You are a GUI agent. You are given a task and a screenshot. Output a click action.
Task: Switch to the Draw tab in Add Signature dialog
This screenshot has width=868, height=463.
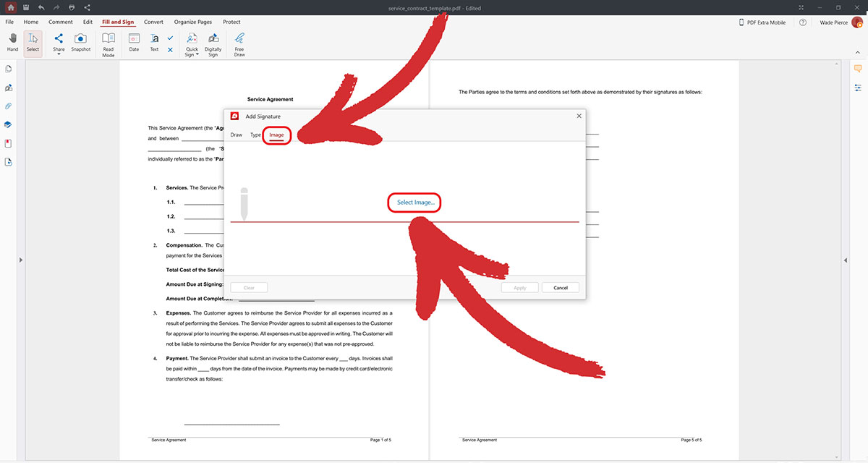tap(236, 135)
